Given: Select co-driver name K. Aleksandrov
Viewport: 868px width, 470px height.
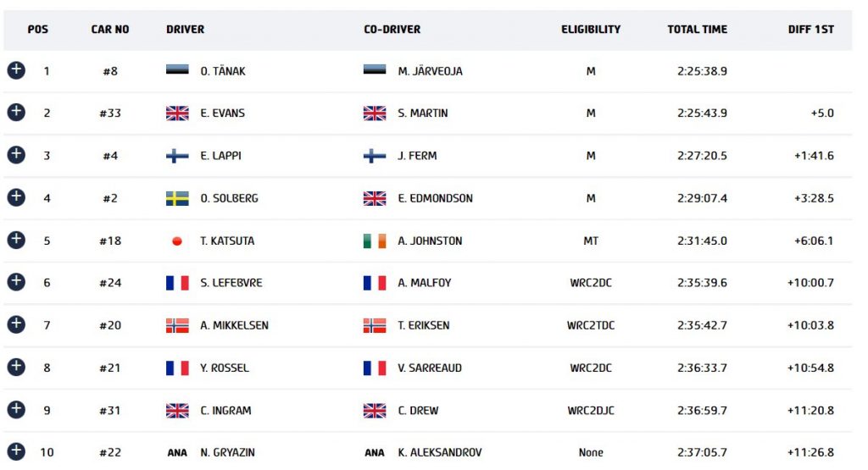Looking at the screenshot, I should (x=440, y=452).
